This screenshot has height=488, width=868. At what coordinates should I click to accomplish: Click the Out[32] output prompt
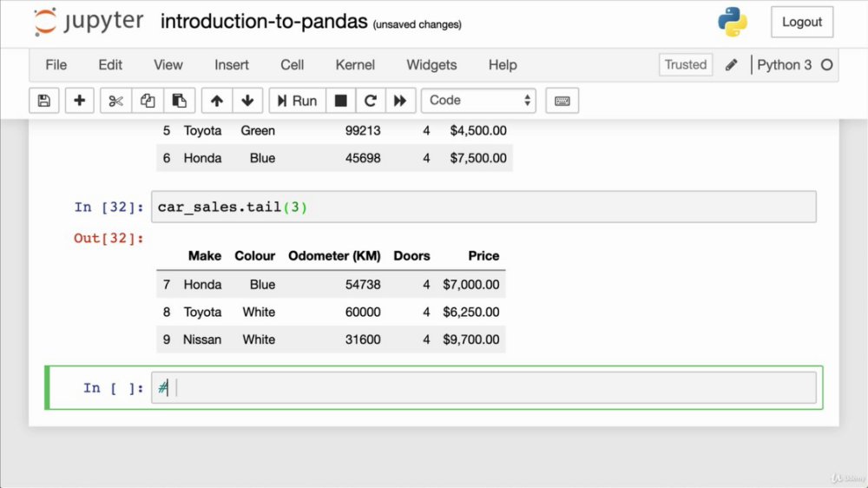point(109,238)
